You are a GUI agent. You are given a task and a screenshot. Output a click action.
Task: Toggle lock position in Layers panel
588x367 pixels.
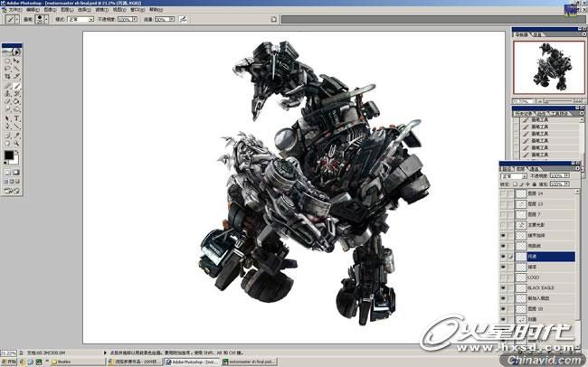pos(528,184)
